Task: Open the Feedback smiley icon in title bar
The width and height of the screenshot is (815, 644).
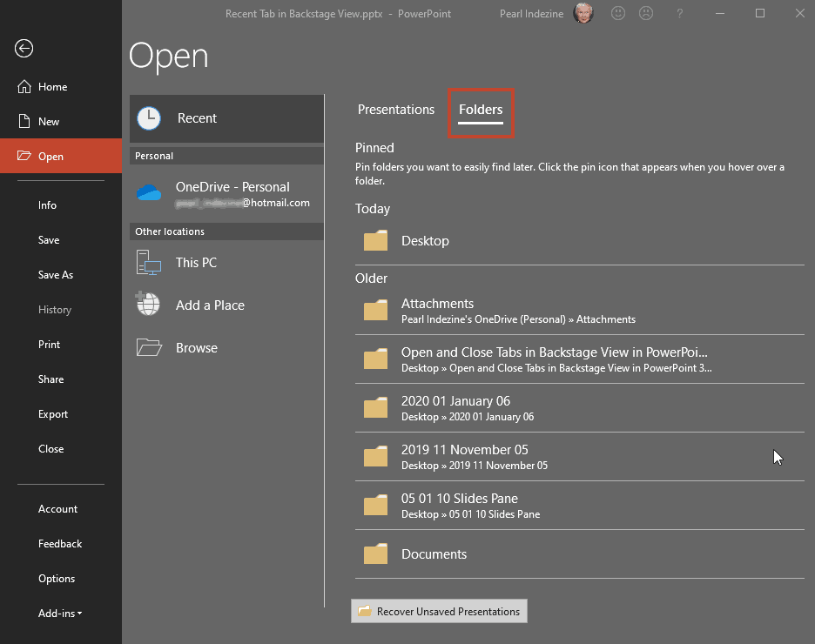Action: tap(618, 13)
